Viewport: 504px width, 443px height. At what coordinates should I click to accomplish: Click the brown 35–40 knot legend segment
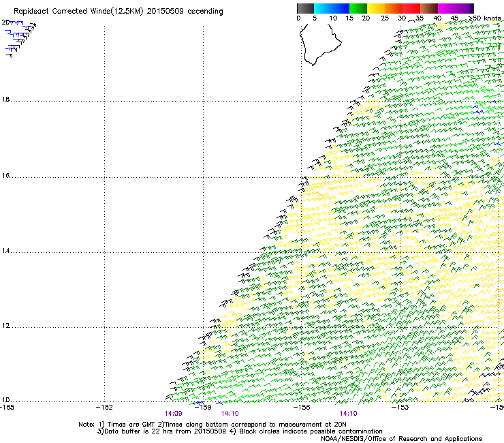pos(429,8)
